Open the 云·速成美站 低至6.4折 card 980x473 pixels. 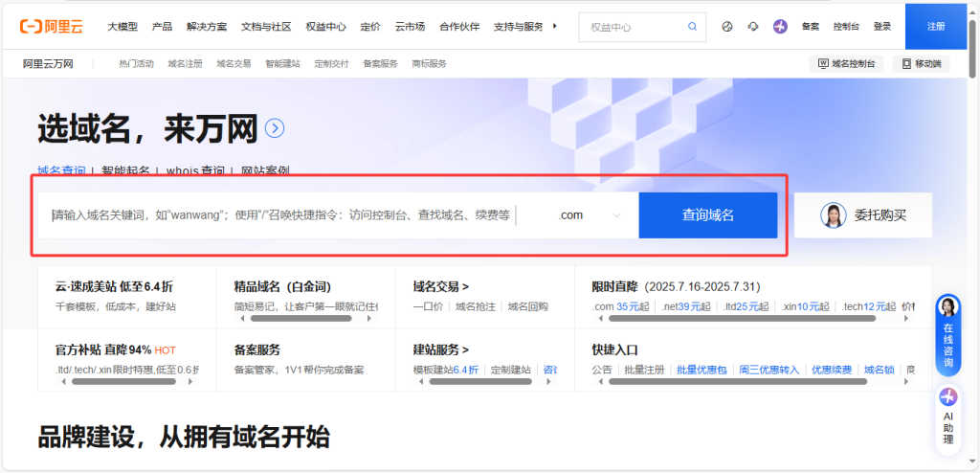pyautogui.click(x=127, y=297)
